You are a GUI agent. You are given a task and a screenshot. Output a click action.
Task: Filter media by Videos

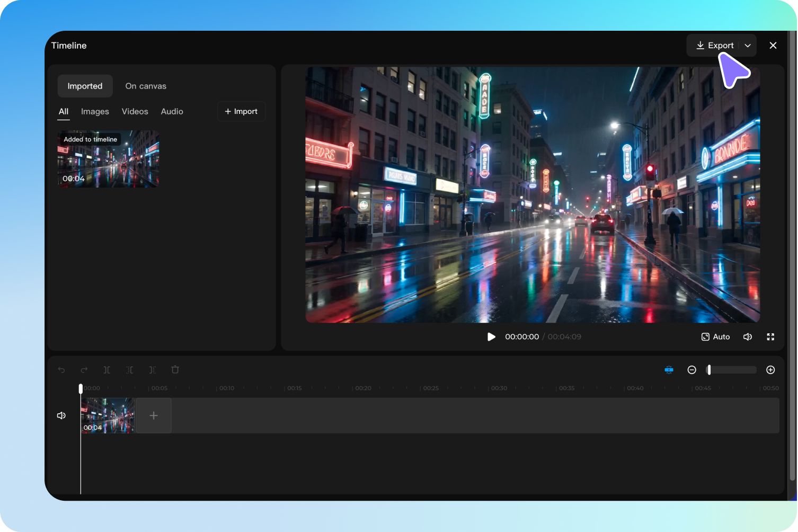click(135, 111)
